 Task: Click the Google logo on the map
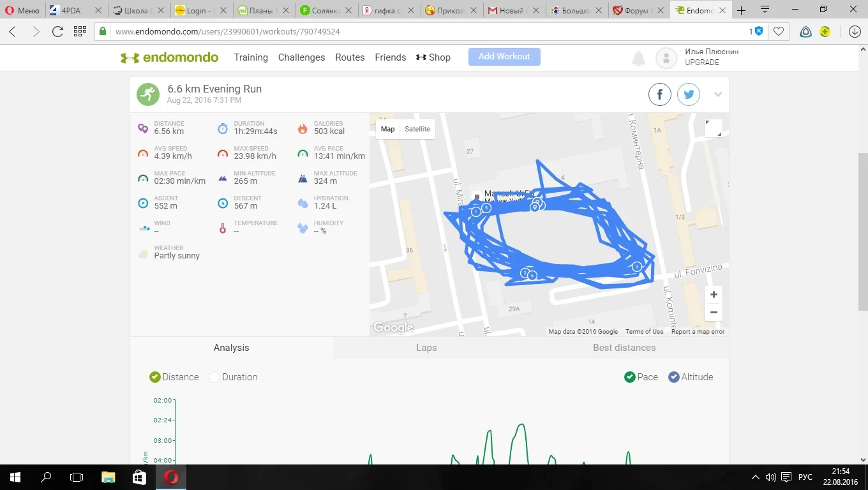pyautogui.click(x=393, y=328)
